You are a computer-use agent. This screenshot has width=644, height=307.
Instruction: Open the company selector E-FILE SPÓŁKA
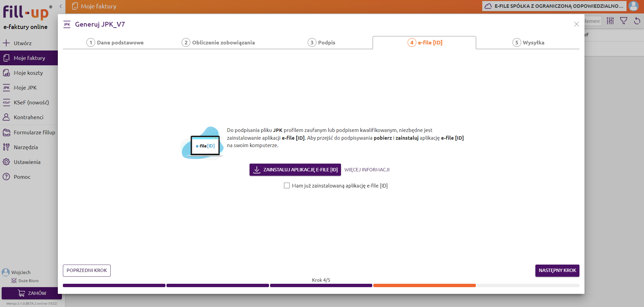(554, 6)
